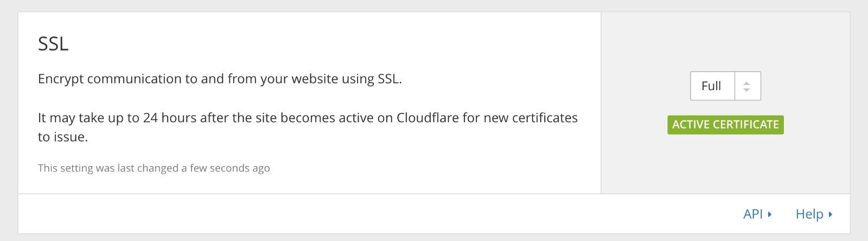Click the gray panel below ACTIVE CERTIFICATE badge

725,163
